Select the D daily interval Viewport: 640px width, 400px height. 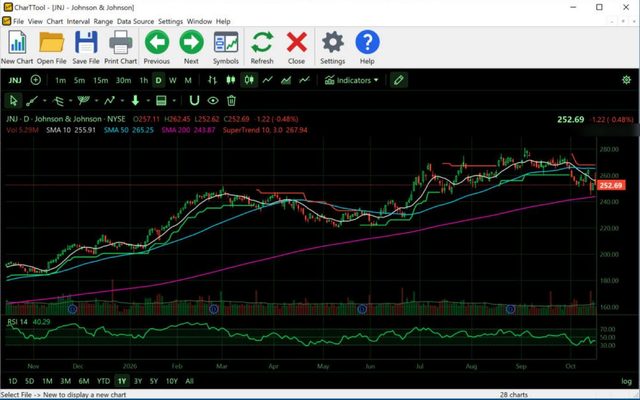[158, 80]
